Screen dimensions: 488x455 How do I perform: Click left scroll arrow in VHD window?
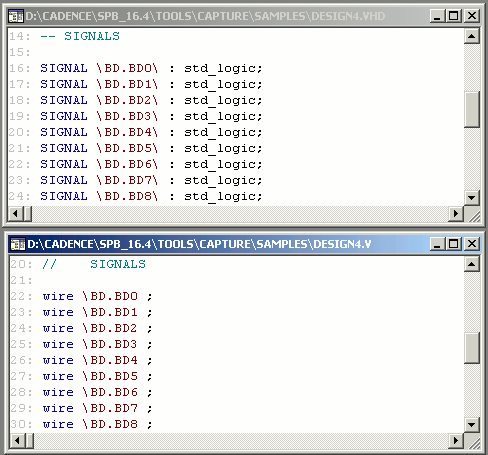[x=16, y=213]
